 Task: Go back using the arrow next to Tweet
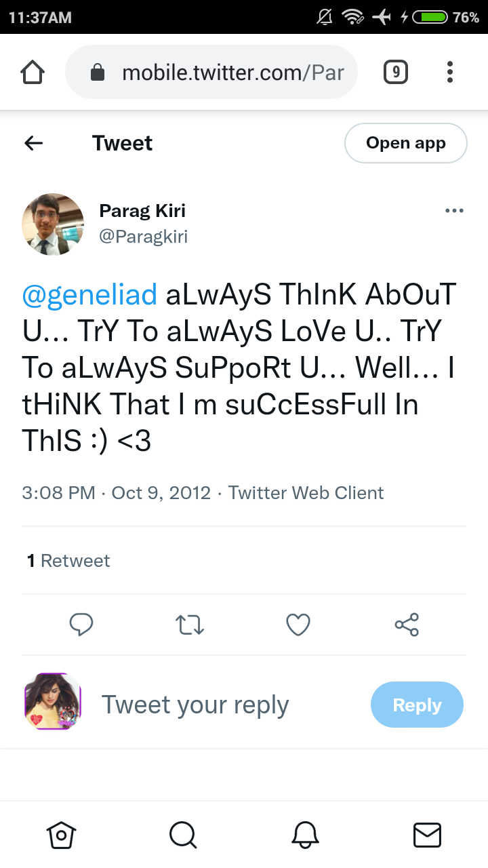(x=33, y=143)
